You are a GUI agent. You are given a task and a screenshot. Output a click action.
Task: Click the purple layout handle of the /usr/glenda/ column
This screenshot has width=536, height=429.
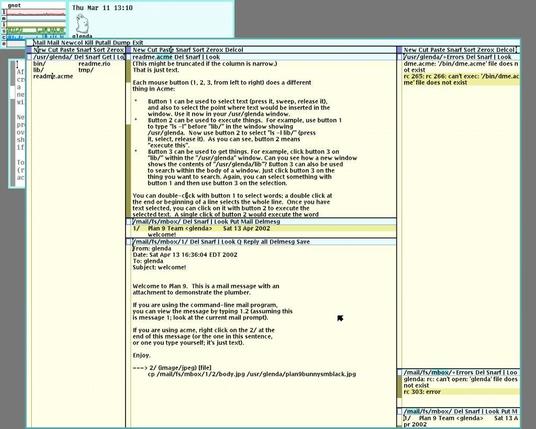click(29, 50)
